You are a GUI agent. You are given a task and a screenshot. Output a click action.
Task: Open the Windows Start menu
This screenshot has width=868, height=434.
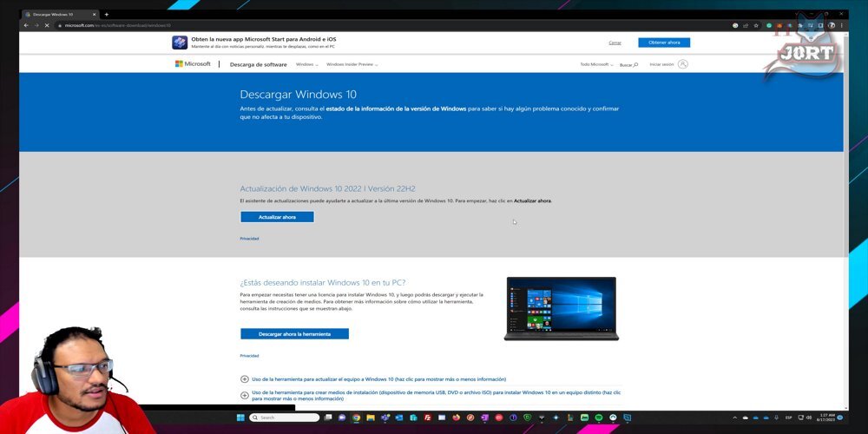click(x=240, y=418)
